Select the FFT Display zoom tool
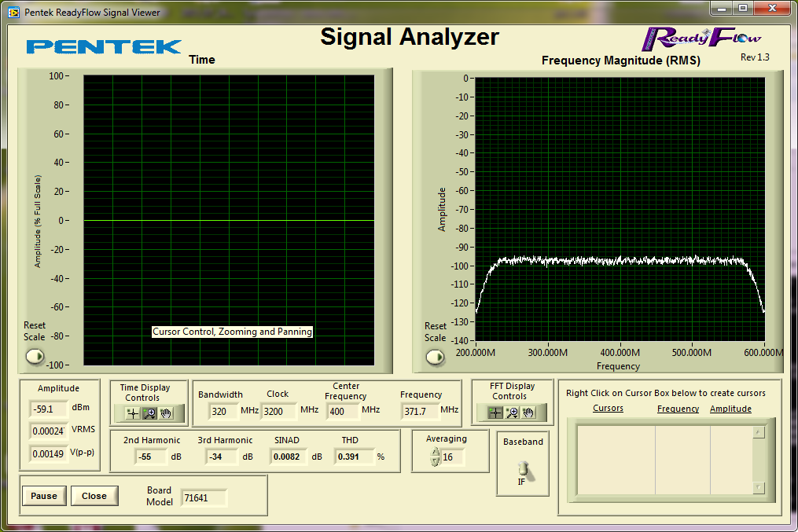Image resolution: width=798 pixels, height=532 pixels. (512, 413)
